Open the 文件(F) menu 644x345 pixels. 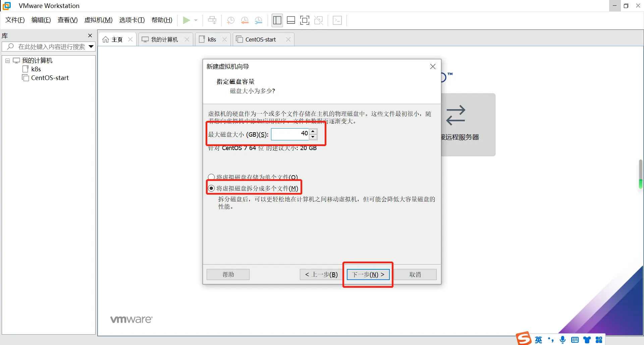coord(15,20)
